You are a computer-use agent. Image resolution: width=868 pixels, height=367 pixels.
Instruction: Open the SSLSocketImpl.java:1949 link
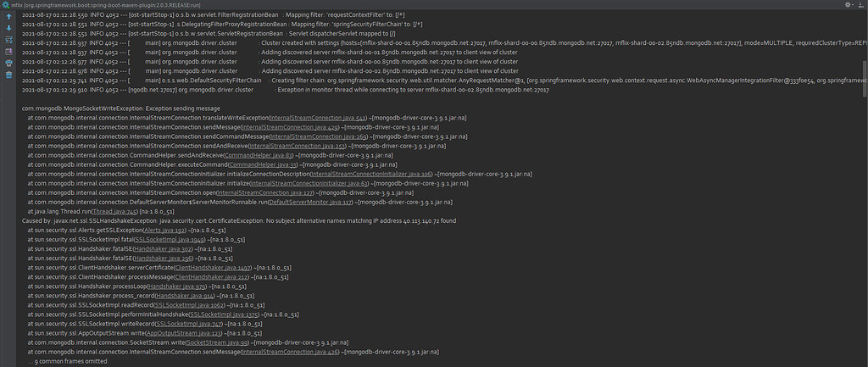(170, 240)
